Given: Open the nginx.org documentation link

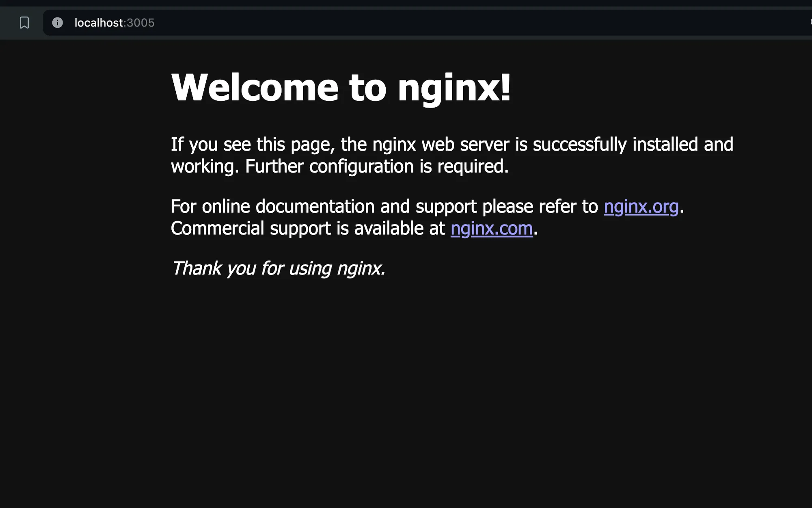Looking at the screenshot, I should (641, 207).
